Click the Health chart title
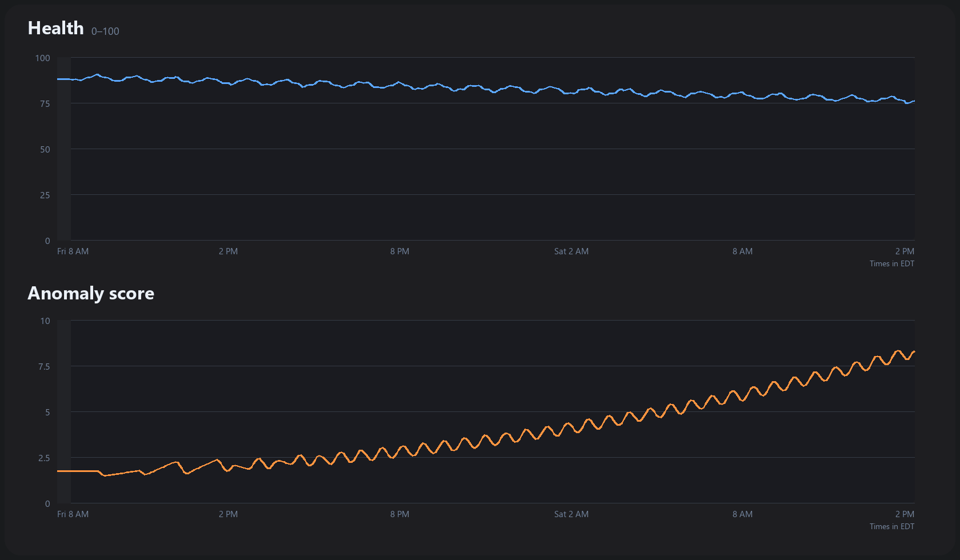960x560 pixels. coord(55,28)
